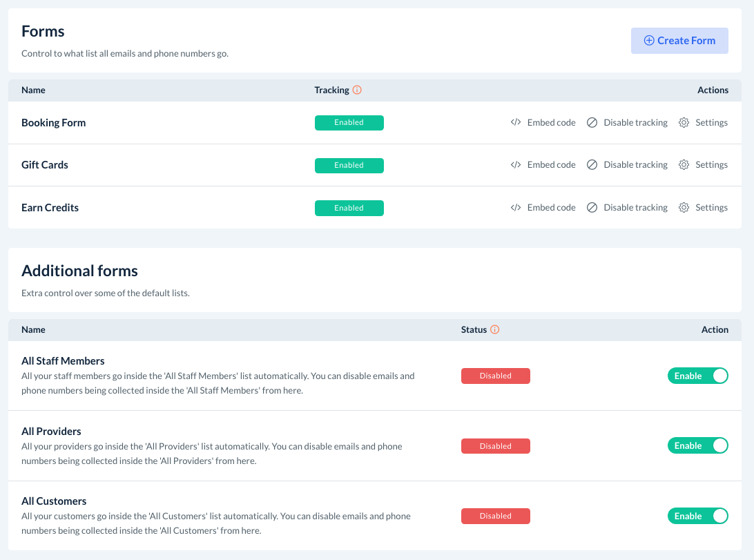Click the Booking Form Enabled badge
This screenshot has height=560, width=754.
click(x=349, y=123)
